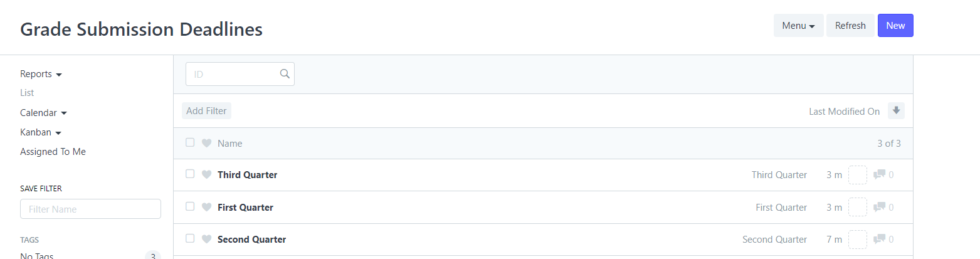
Task: Select Assigned To Me in sidebar
Action: coord(53,152)
